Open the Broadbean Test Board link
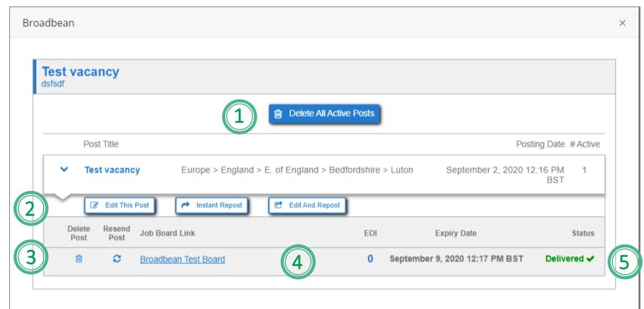Image resolution: width=644 pixels, height=309 pixels. pyautogui.click(x=182, y=259)
